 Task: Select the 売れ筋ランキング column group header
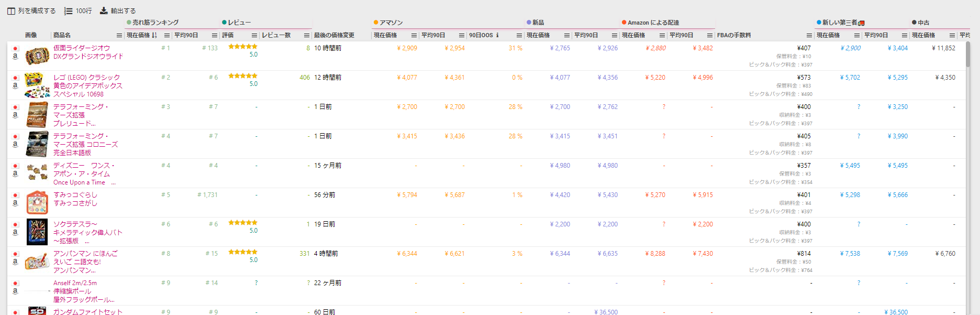pos(155,23)
